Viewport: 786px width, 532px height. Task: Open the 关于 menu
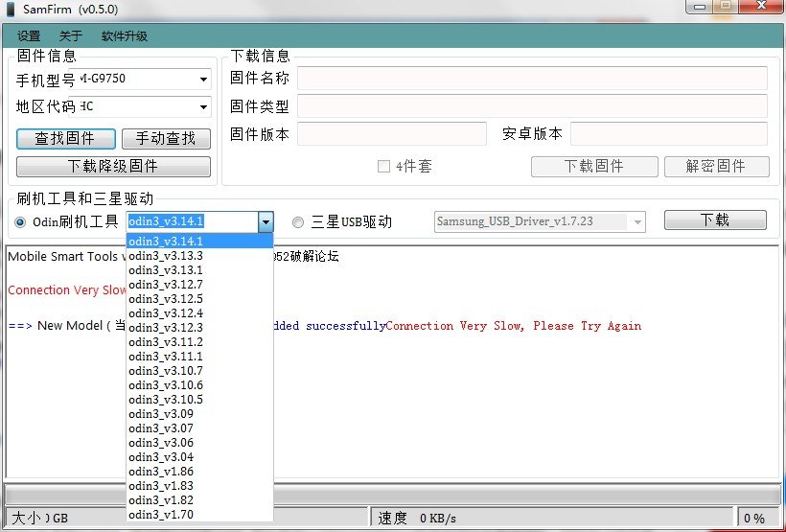(x=71, y=36)
